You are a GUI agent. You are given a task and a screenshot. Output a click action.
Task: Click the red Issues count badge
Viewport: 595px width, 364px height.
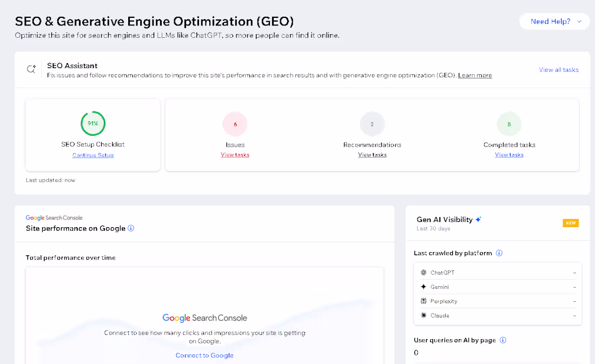click(235, 124)
